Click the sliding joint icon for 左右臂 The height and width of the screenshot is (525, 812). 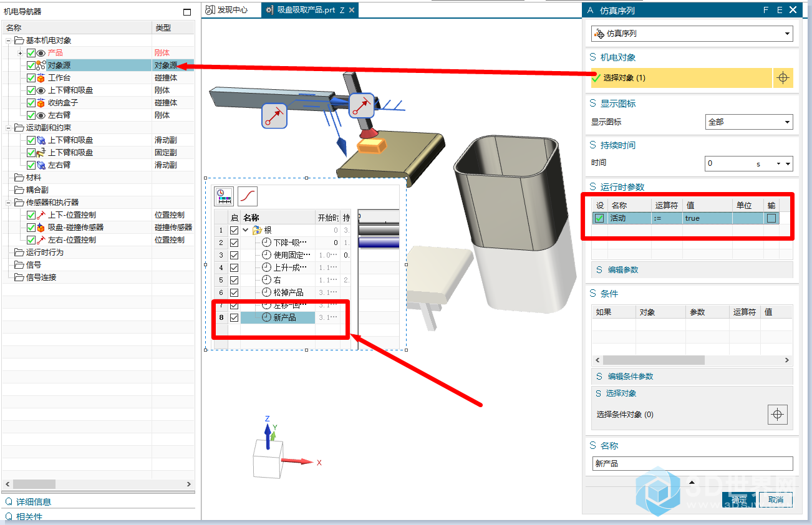click(x=41, y=165)
